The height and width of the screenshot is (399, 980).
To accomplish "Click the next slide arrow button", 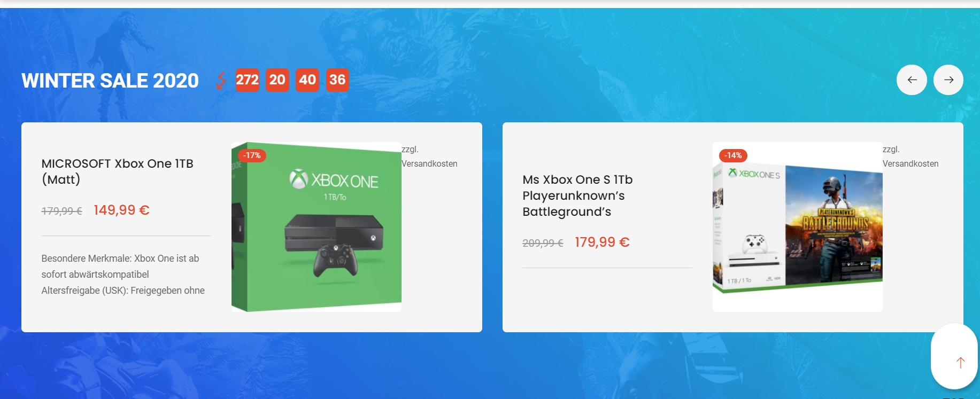I will [948, 80].
